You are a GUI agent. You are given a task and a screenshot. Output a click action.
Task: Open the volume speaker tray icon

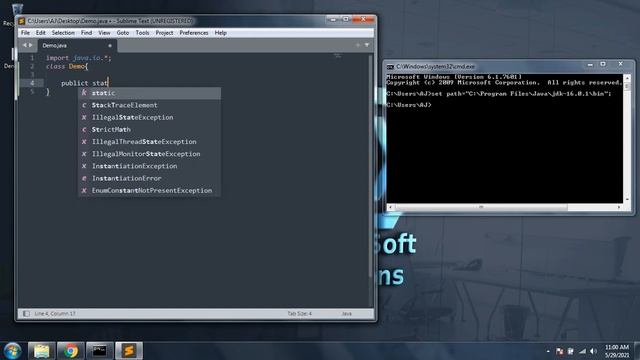coord(593,351)
